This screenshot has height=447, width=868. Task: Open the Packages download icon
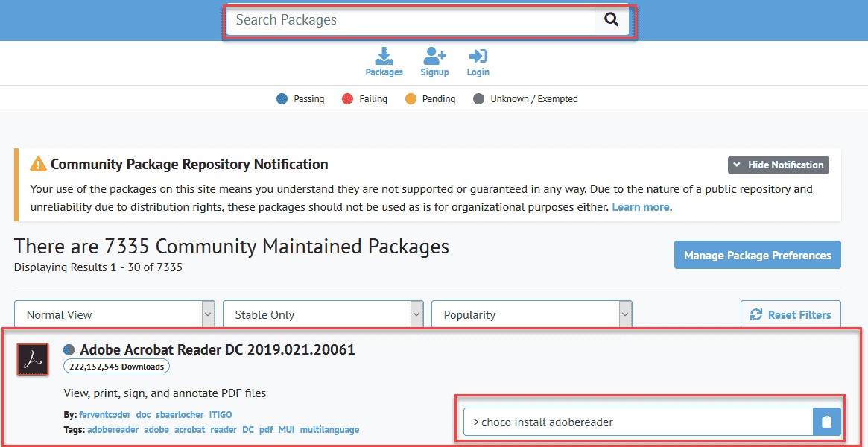[x=384, y=57]
